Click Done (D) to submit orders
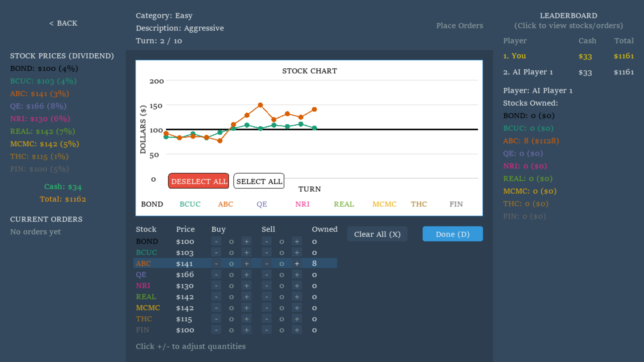 click(452, 234)
